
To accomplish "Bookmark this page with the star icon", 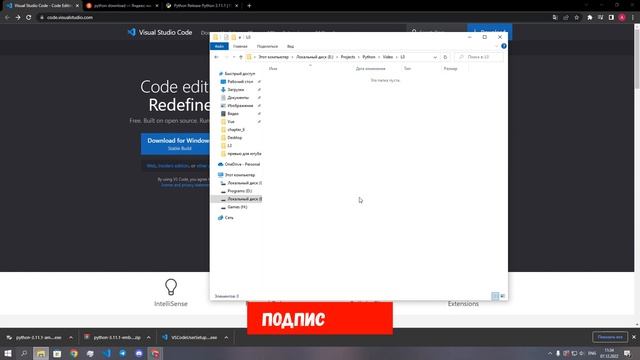I will pyautogui.click(x=576, y=18).
